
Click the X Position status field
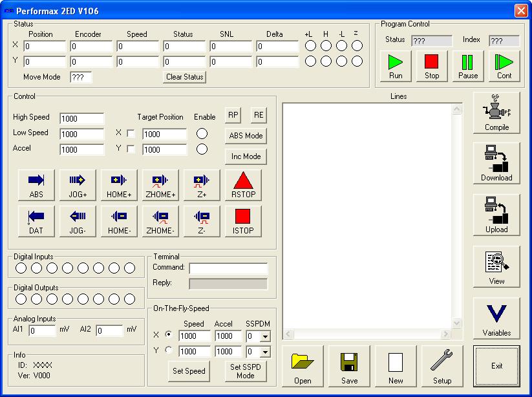[x=45, y=46]
